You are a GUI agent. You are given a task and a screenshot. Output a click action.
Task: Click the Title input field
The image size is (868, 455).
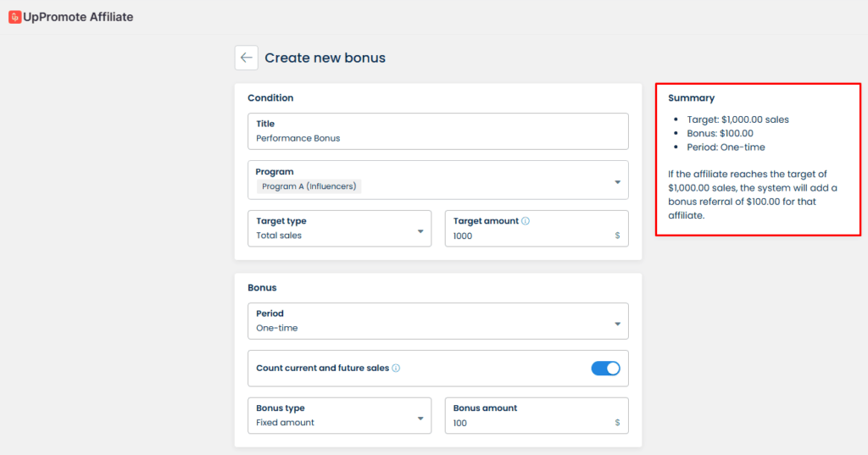point(437,138)
